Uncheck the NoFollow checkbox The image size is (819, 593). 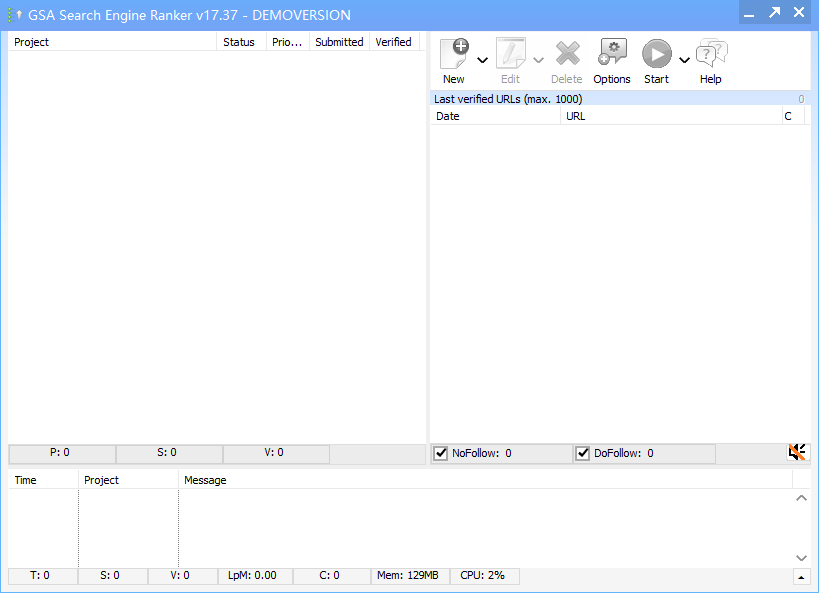(x=441, y=453)
